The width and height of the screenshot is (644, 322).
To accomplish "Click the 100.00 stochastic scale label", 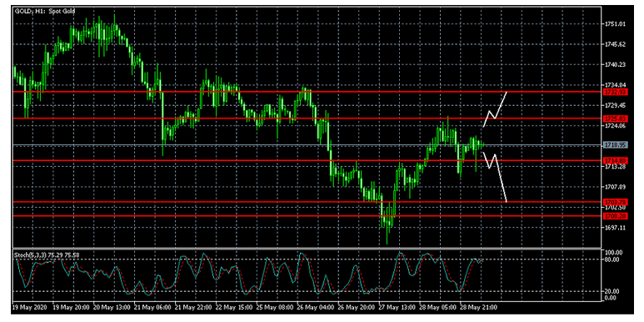I will click(614, 252).
